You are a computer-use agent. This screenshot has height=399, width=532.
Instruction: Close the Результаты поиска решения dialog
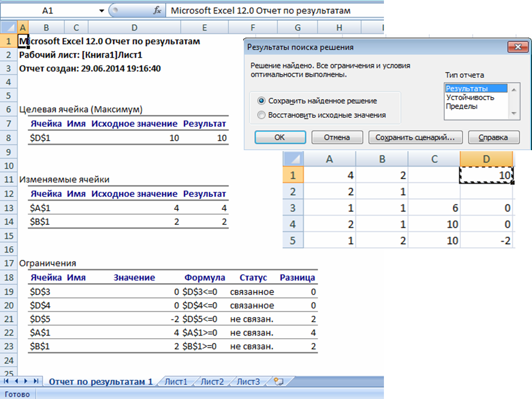pos(518,47)
